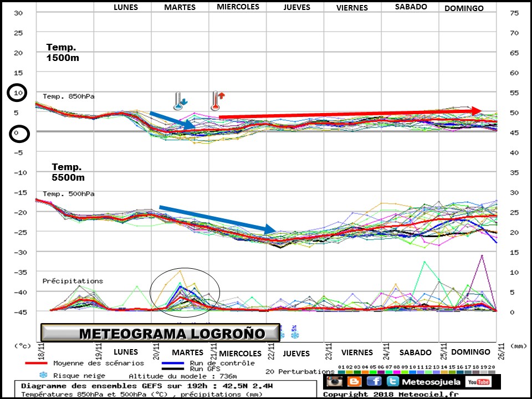Click the Temp. 1500m annotation text
Image resolution: width=532 pixels, height=399 pixels.
pyautogui.click(x=63, y=53)
